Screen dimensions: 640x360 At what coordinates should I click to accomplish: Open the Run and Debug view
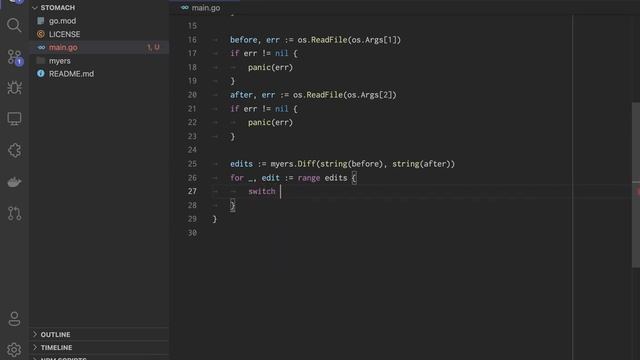14,88
